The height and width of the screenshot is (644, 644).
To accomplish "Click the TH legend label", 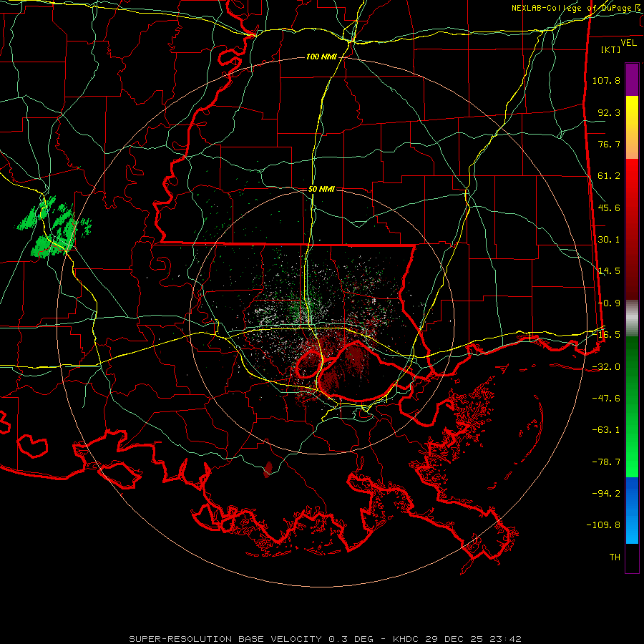I will coord(615,557).
